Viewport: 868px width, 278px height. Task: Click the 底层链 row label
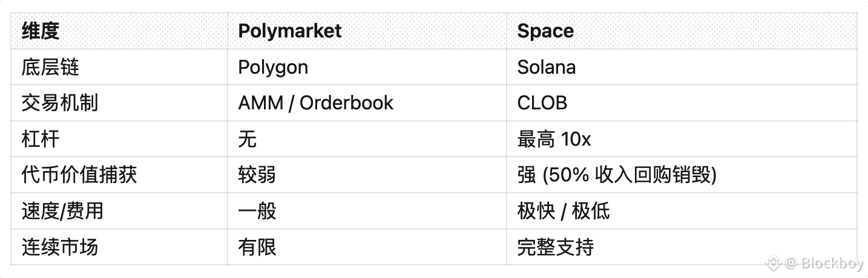point(51,67)
